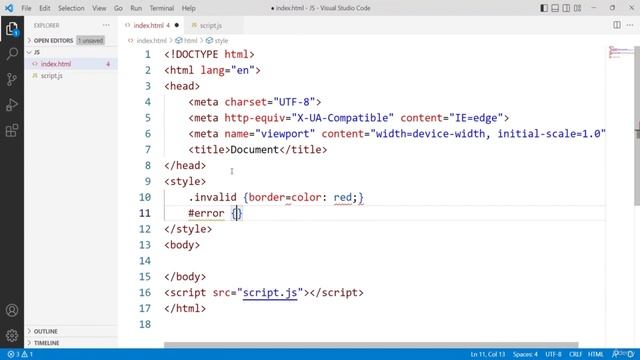Click the horizontal editor scrollbar
This screenshot has height=360, width=640.
[371, 345]
